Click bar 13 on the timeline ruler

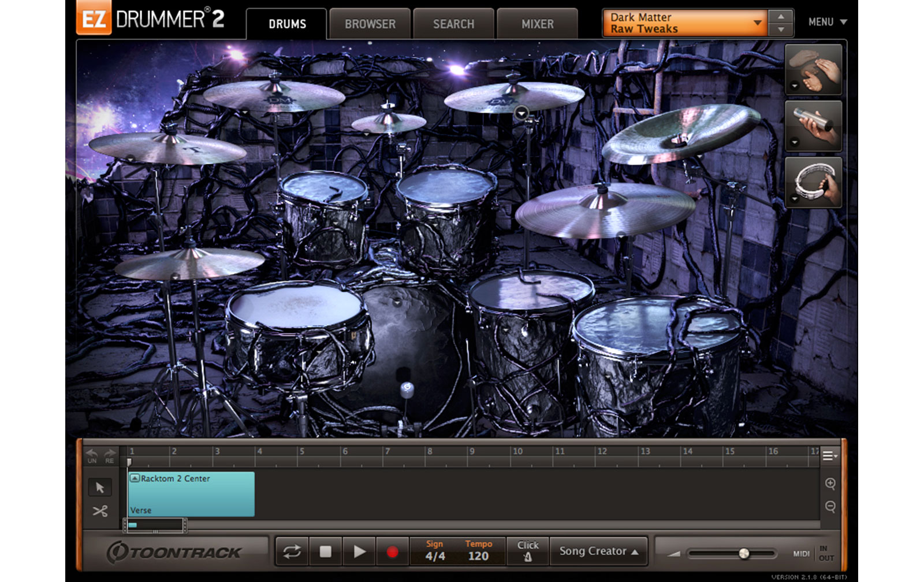pos(645,451)
